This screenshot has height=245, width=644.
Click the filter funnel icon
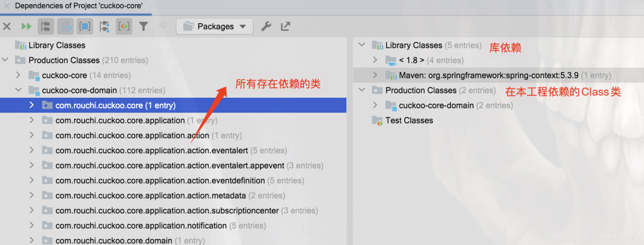tap(143, 27)
